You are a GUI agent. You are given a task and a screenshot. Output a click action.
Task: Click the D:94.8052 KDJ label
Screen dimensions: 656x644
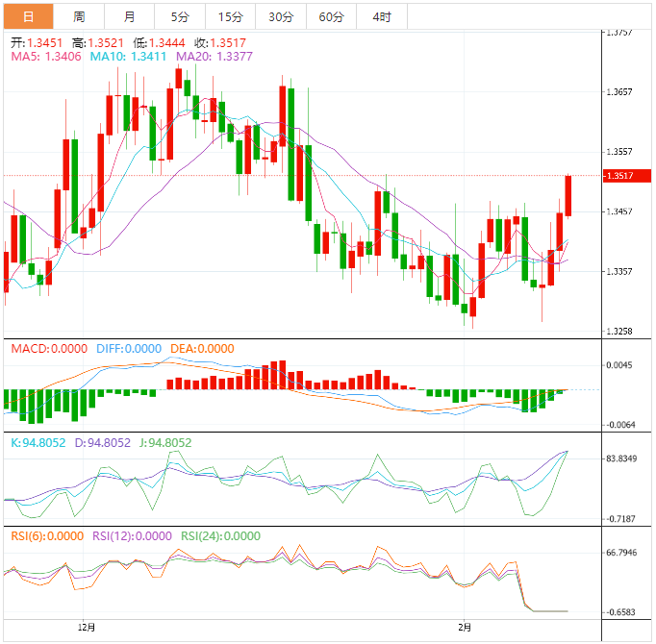click(x=103, y=442)
